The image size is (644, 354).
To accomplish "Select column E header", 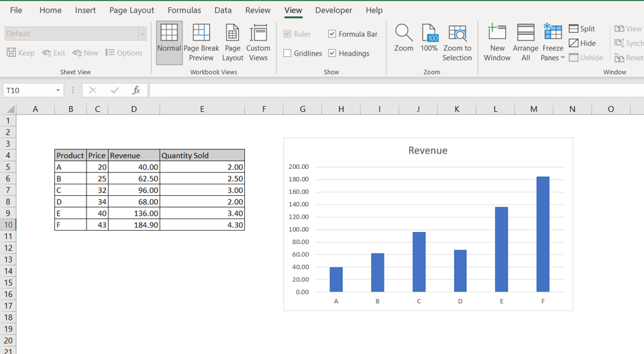I will click(202, 109).
